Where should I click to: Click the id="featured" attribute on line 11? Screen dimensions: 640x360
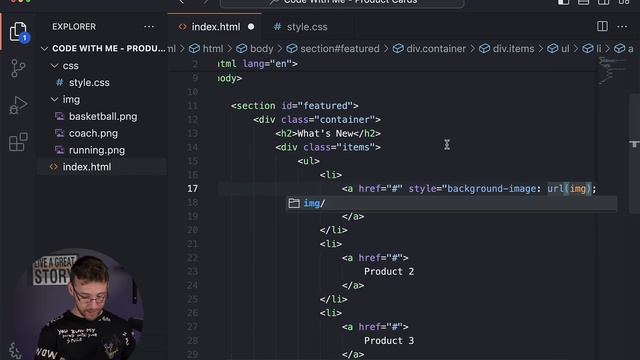tap(317, 106)
